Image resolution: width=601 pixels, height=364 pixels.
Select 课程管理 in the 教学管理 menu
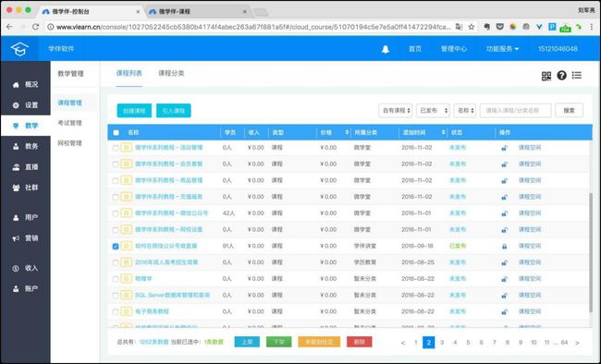69,103
